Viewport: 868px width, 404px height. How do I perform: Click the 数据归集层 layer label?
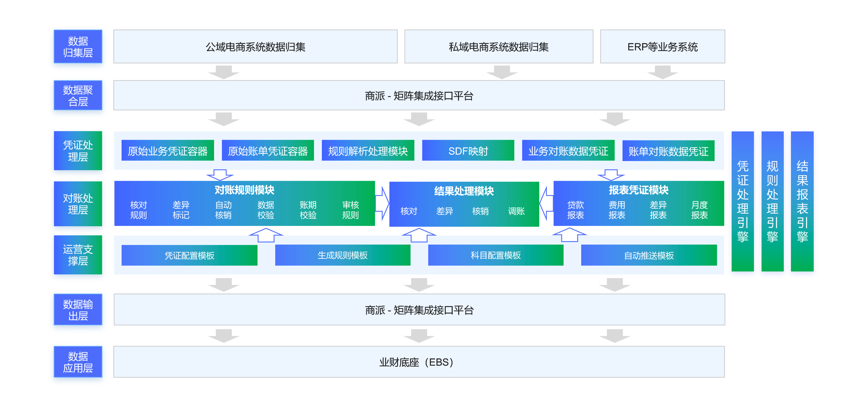click(x=78, y=47)
